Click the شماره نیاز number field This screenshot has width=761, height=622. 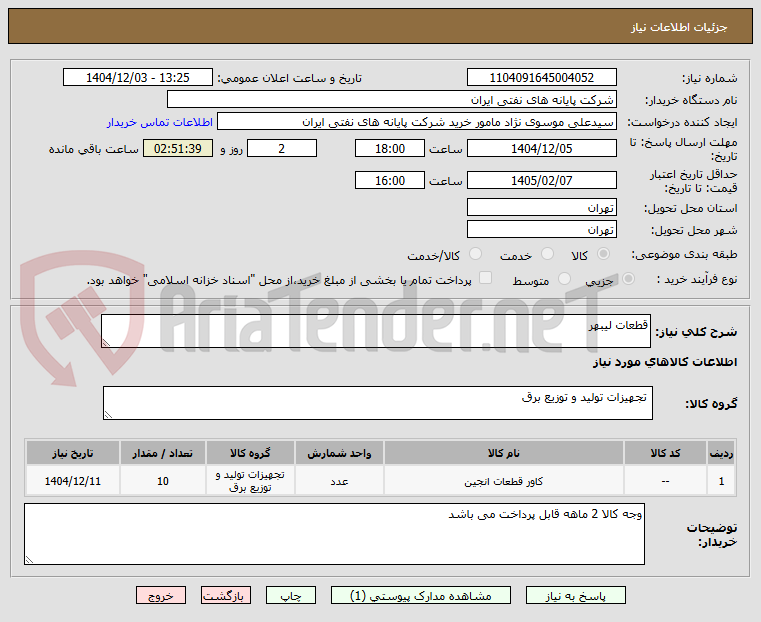click(542, 77)
